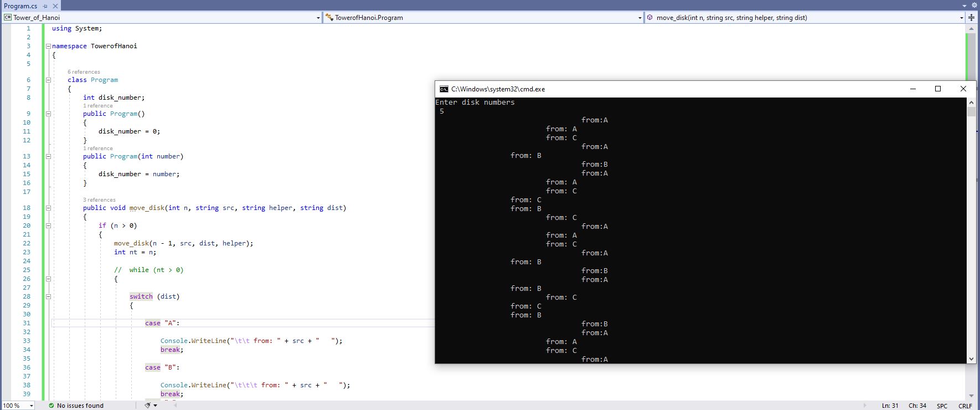This screenshot has height=410, width=980.
Task: Click line number 31 in the margin
Action: (x=27, y=323)
